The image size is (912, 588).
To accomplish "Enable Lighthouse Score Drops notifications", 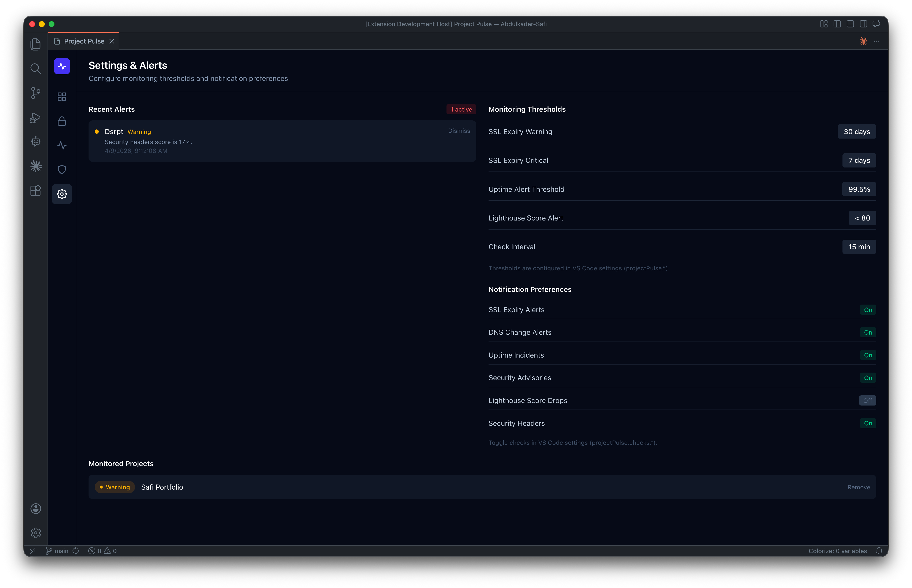I will (x=867, y=400).
